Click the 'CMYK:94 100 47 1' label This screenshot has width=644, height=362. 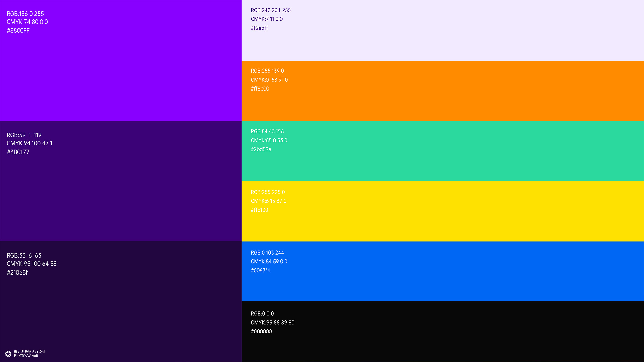pyautogui.click(x=30, y=143)
